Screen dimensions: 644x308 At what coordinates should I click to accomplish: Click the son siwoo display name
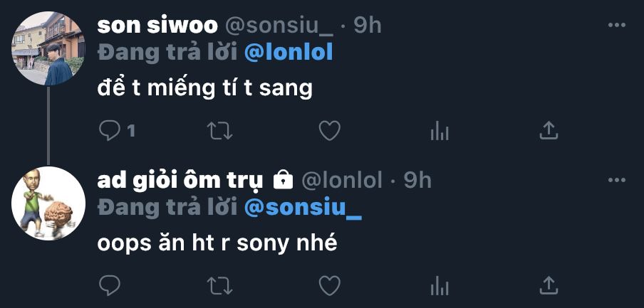[157, 25]
